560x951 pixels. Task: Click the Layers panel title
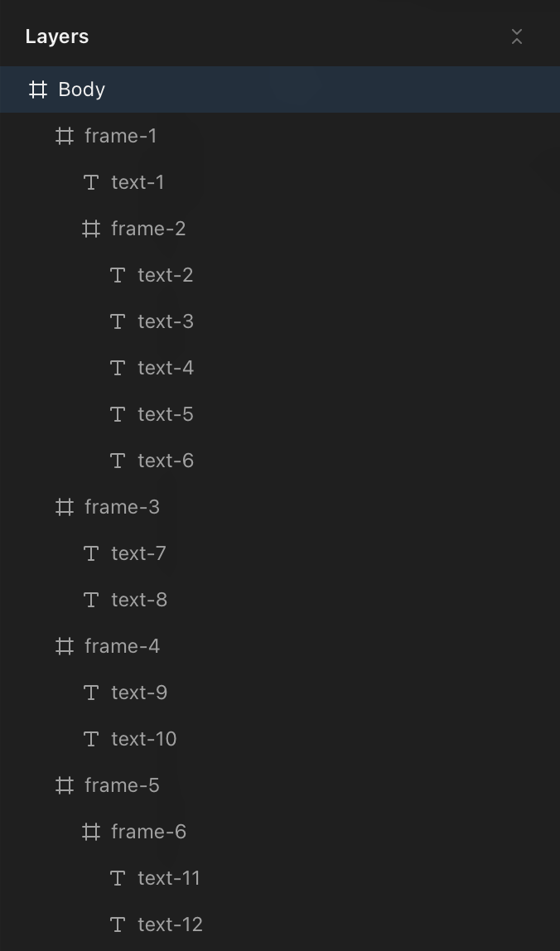click(x=56, y=36)
